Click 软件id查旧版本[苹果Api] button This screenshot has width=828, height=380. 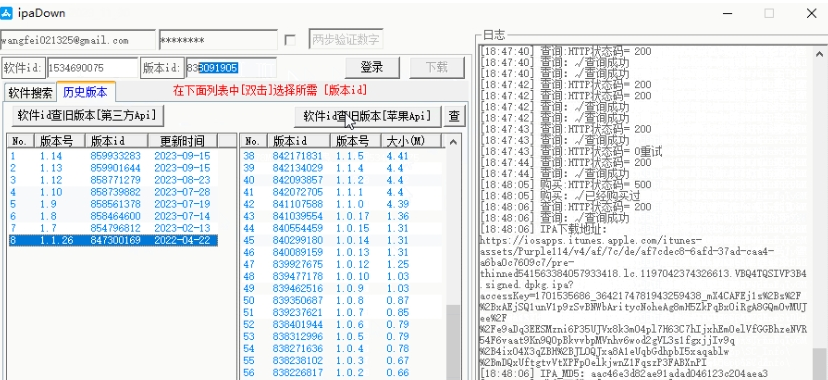(367, 116)
